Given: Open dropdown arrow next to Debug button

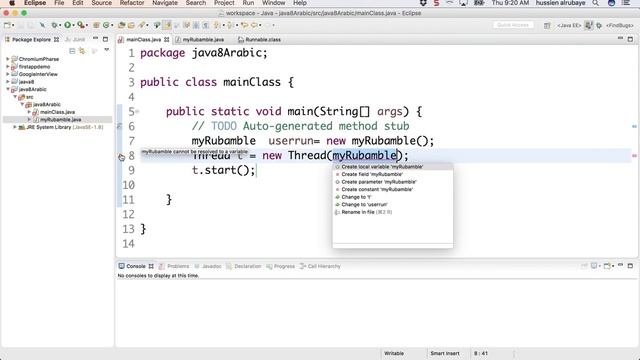Looking at the screenshot, I should tap(60, 26).
